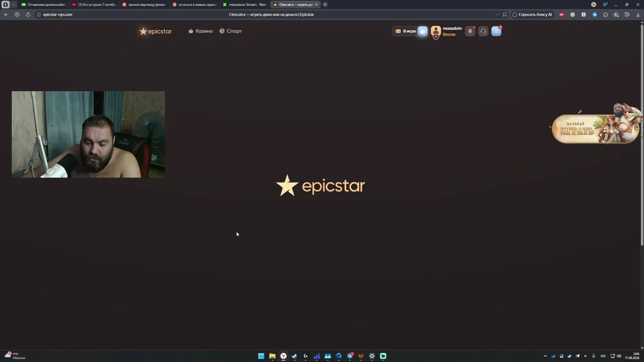Open browser downloads icon
The image size is (644, 362).
(638, 15)
